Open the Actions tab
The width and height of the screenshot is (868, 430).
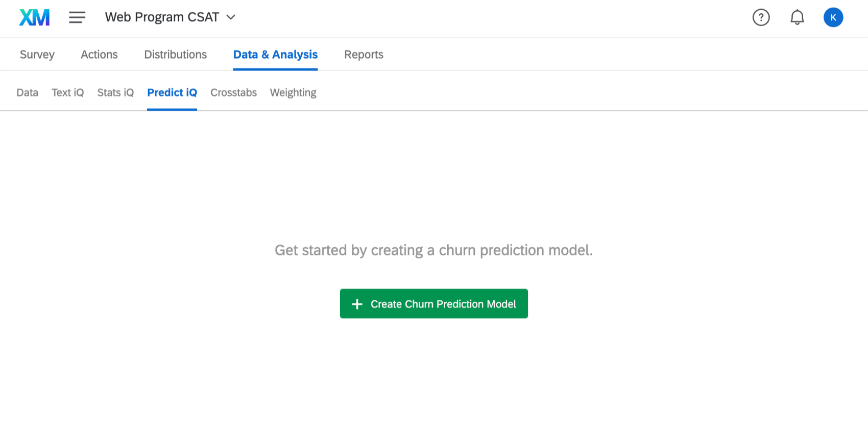pyautogui.click(x=99, y=54)
